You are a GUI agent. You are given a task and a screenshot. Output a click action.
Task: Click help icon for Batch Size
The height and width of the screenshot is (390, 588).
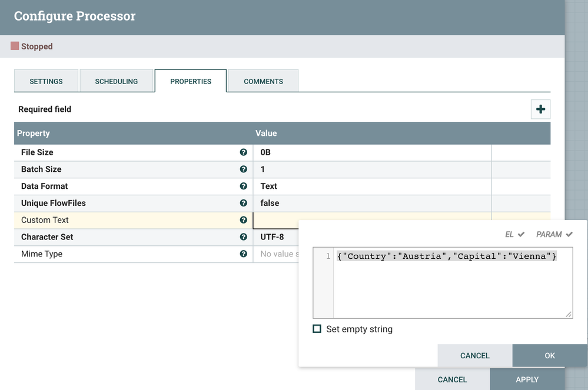244,169
